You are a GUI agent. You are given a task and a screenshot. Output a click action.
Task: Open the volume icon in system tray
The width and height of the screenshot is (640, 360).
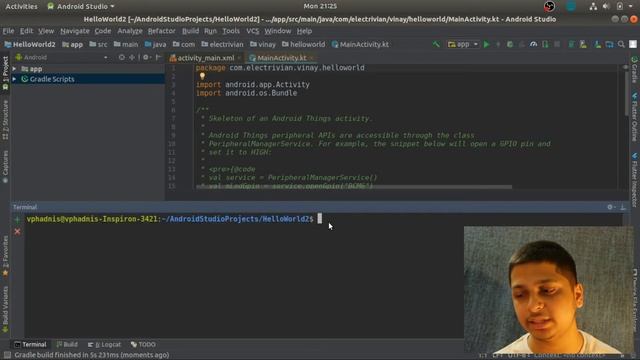pos(606,7)
